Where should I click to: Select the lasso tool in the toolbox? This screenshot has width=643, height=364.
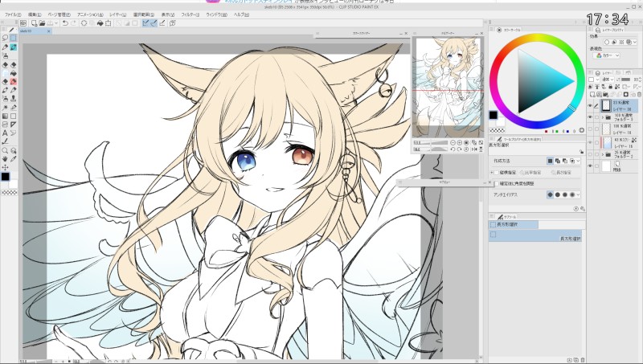click(5, 38)
